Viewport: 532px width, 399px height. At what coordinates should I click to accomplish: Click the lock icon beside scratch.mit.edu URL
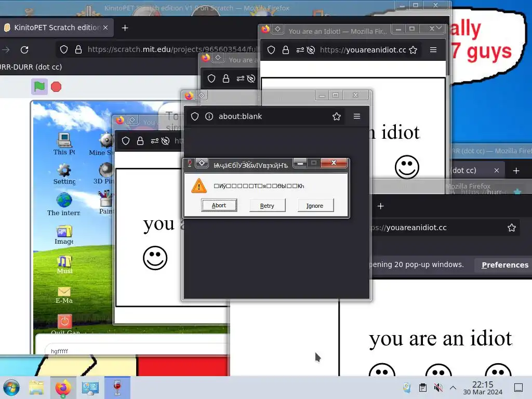coord(78,49)
